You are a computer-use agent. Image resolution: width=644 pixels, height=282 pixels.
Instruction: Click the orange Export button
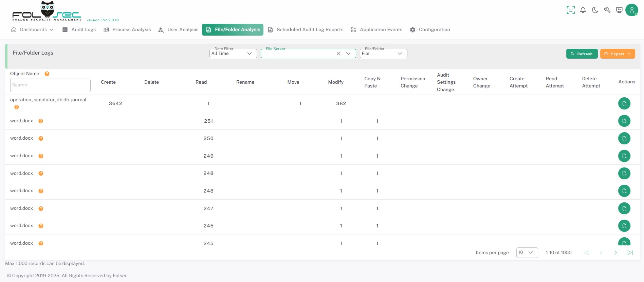point(617,54)
